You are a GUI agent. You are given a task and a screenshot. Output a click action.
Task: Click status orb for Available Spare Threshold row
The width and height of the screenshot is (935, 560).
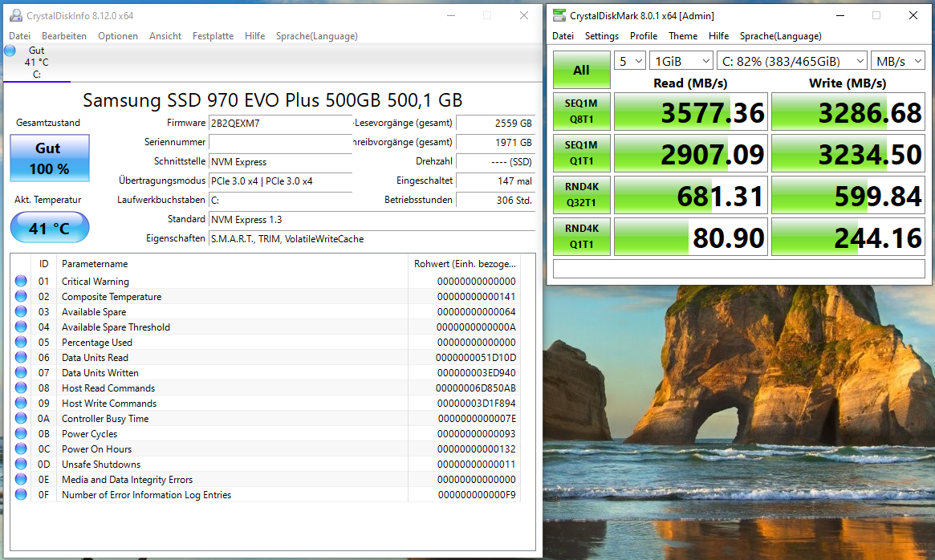tap(21, 327)
